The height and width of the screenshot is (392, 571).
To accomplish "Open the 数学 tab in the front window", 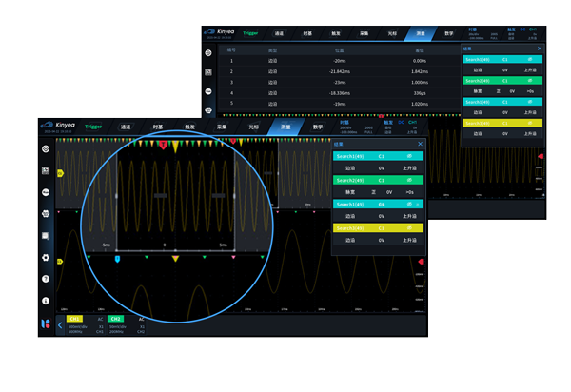I will 318,127.
